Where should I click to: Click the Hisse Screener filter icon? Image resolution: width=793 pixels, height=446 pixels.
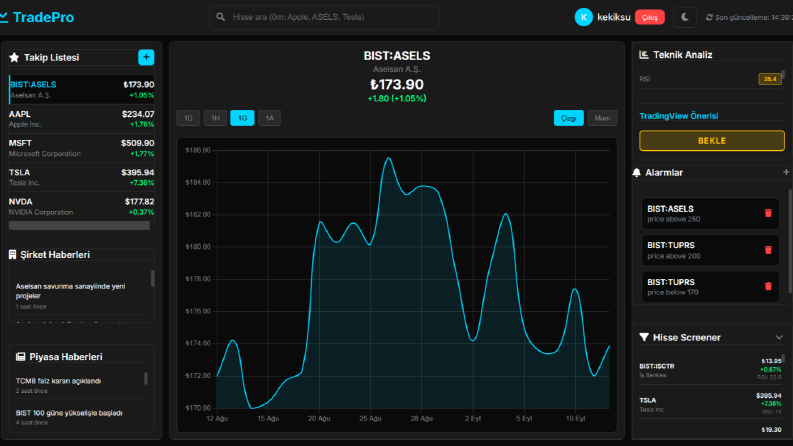644,337
